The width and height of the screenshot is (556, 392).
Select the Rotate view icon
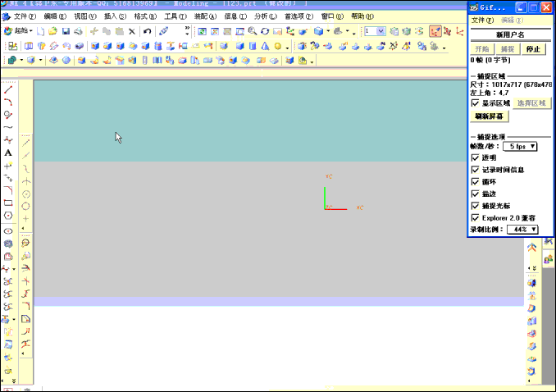click(265, 31)
